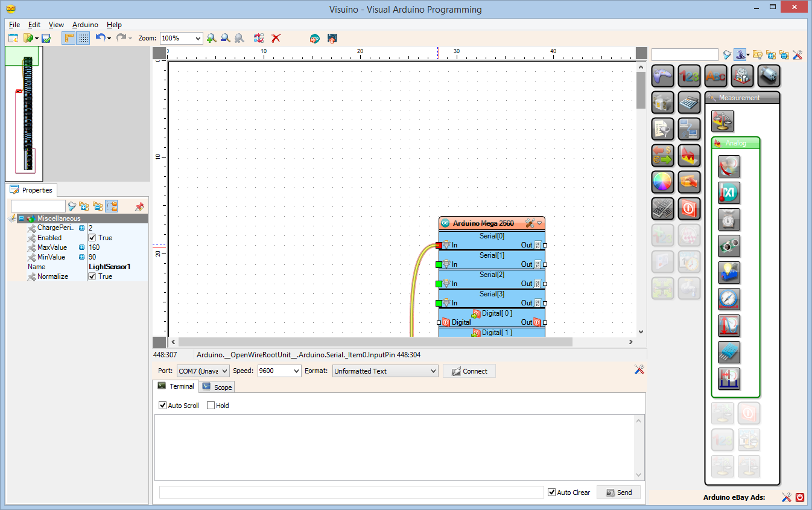Click the component palette search field

[x=685, y=55]
